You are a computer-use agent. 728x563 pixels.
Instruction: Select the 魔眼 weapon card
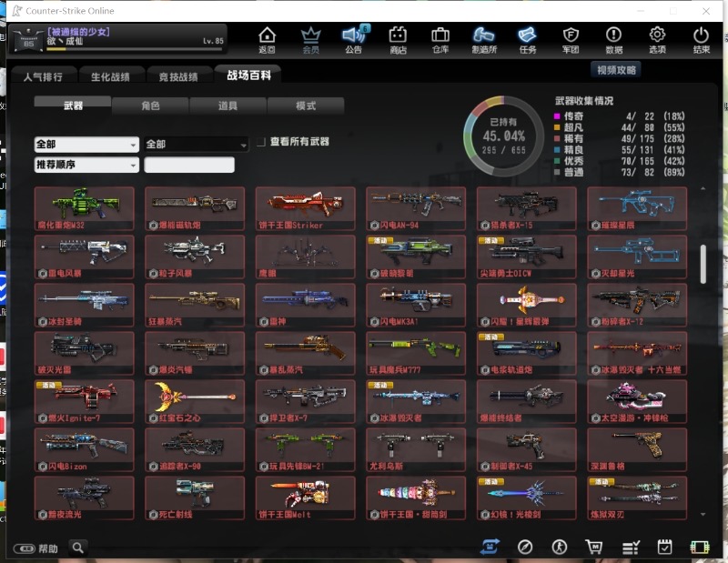pos(306,256)
